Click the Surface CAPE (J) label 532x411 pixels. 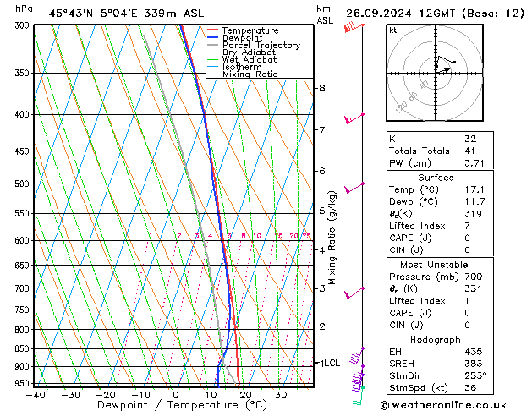410,238
